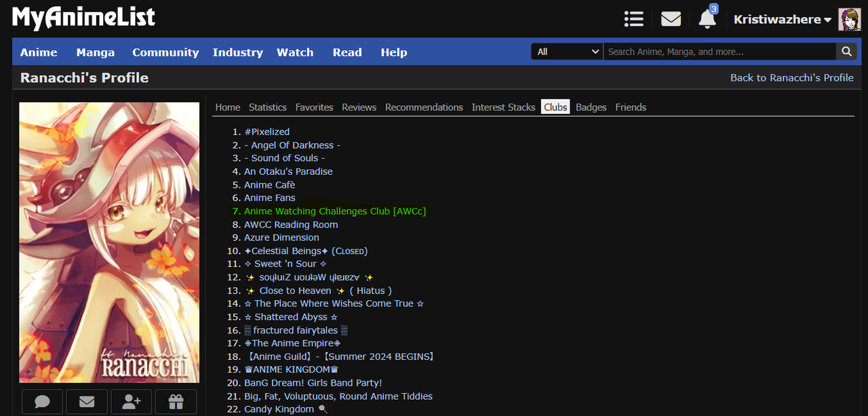This screenshot has width=868, height=416.
Task: Open 'Celestial Beings (Closed)' club
Action: pos(306,251)
